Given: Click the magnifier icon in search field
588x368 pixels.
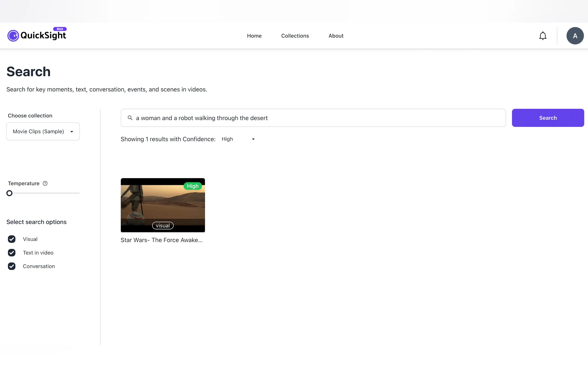Looking at the screenshot, I should [x=130, y=118].
